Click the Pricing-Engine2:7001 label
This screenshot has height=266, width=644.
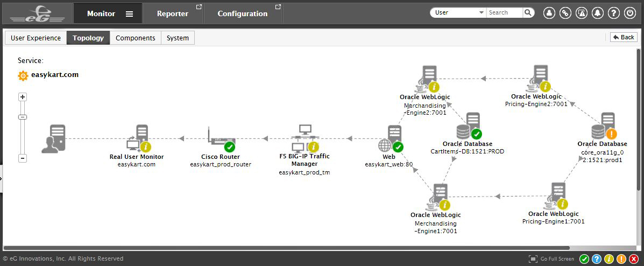click(x=536, y=104)
